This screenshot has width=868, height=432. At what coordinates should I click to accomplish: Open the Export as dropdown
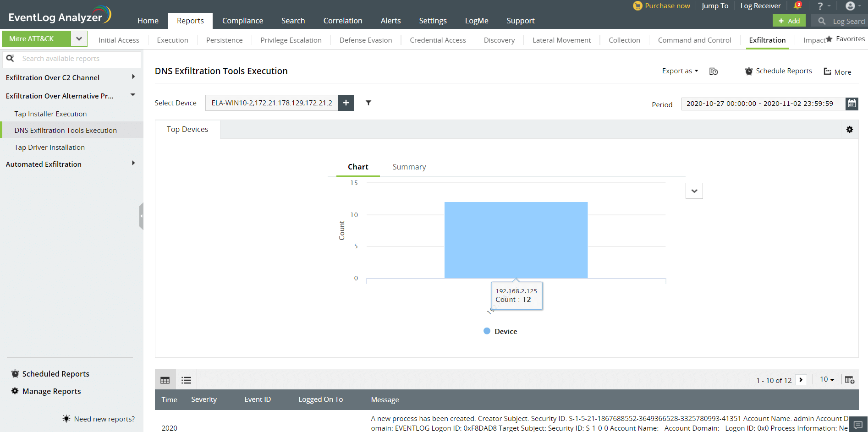pos(680,71)
